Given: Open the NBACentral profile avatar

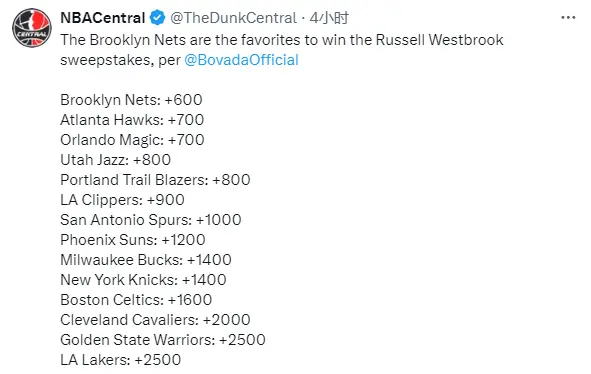Looking at the screenshot, I should [32, 28].
